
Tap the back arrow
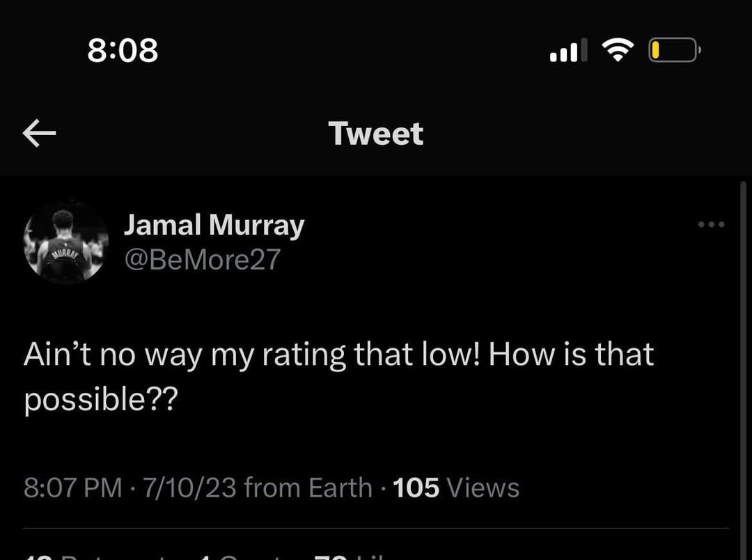point(39,133)
